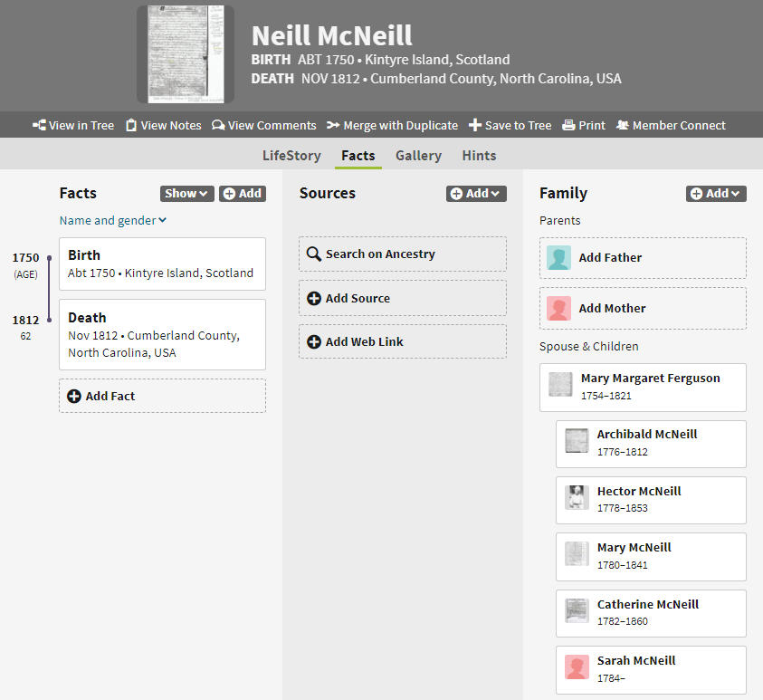Click the Print printer icon
The height and width of the screenshot is (700, 763).
pos(568,125)
